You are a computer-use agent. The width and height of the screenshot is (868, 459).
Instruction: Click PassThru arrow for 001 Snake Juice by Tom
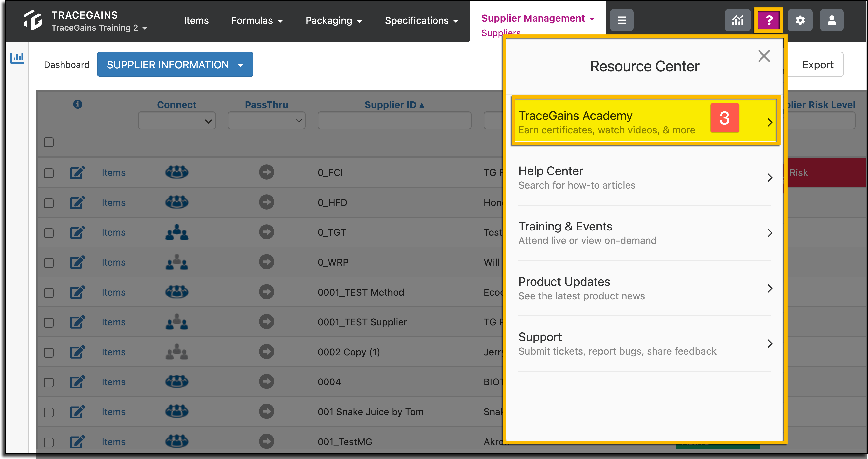[266, 411]
